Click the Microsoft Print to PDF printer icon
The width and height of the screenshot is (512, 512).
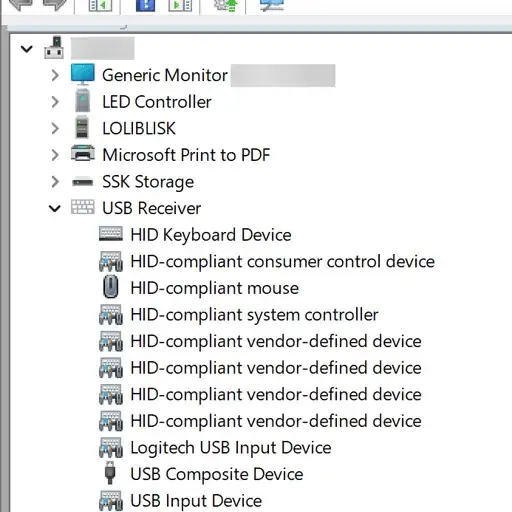pyautogui.click(x=83, y=154)
